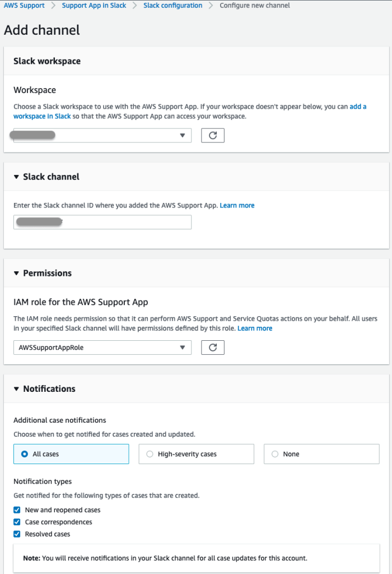Select High-severity cases notification option
The width and height of the screenshot is (392, 574).
click(150, 454)
